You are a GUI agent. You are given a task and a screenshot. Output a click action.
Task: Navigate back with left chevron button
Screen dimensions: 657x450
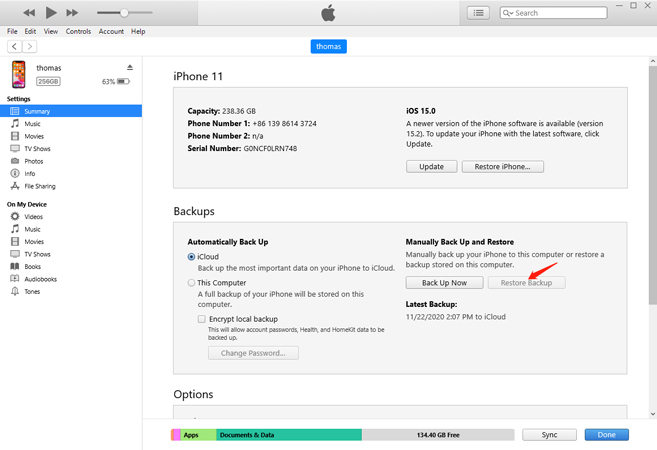14,47
